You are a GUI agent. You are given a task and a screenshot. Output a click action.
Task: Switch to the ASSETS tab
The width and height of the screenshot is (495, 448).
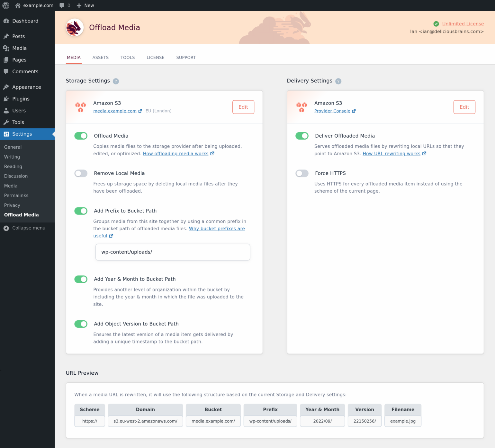(x=101, y=58)
